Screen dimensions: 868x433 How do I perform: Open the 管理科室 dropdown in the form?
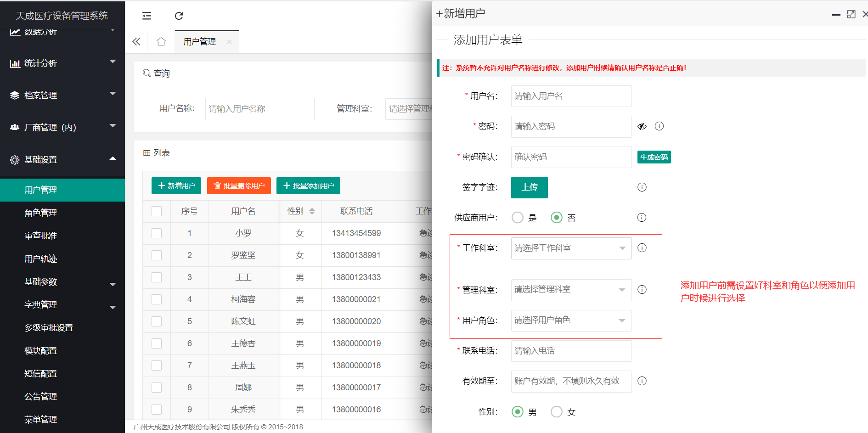click(571, 290)
